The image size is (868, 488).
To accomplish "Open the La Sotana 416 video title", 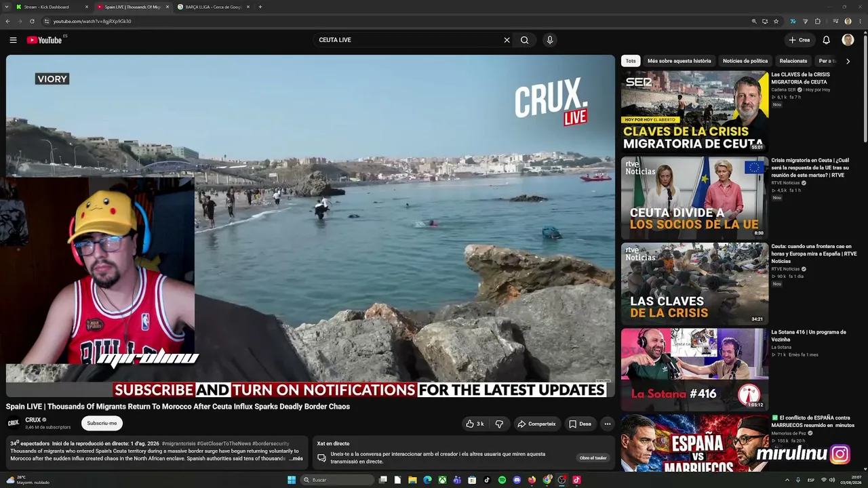I will pos(808,335).
